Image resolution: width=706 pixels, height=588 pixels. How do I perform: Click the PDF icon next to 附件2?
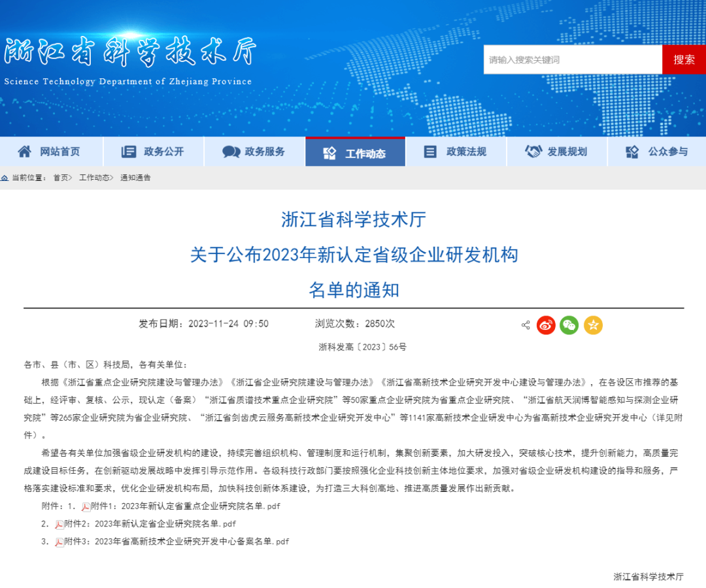[x=59, y=524]
